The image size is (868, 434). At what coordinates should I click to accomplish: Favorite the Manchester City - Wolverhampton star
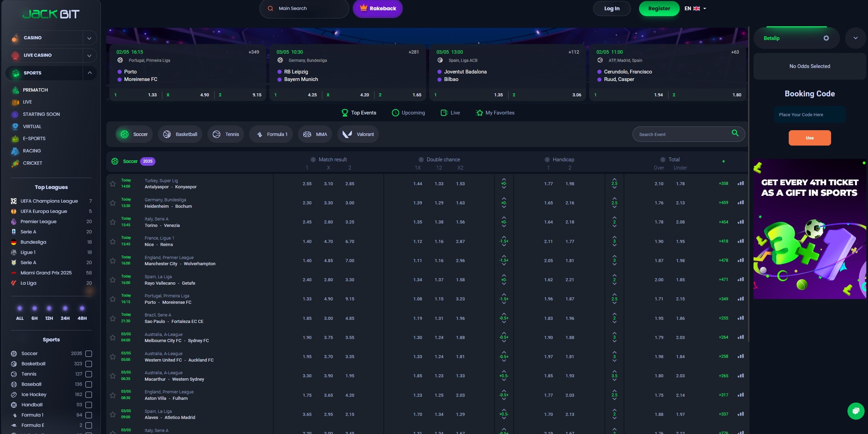113,261
